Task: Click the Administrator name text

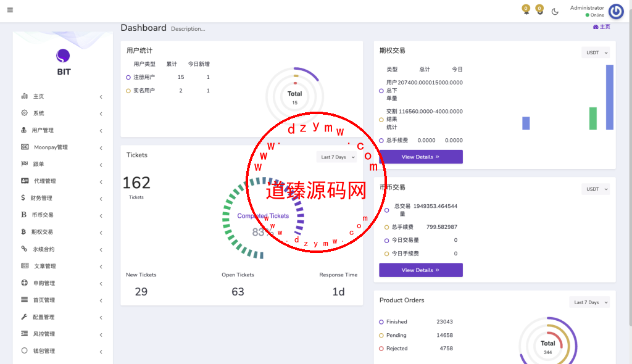Action: (587, 7)
